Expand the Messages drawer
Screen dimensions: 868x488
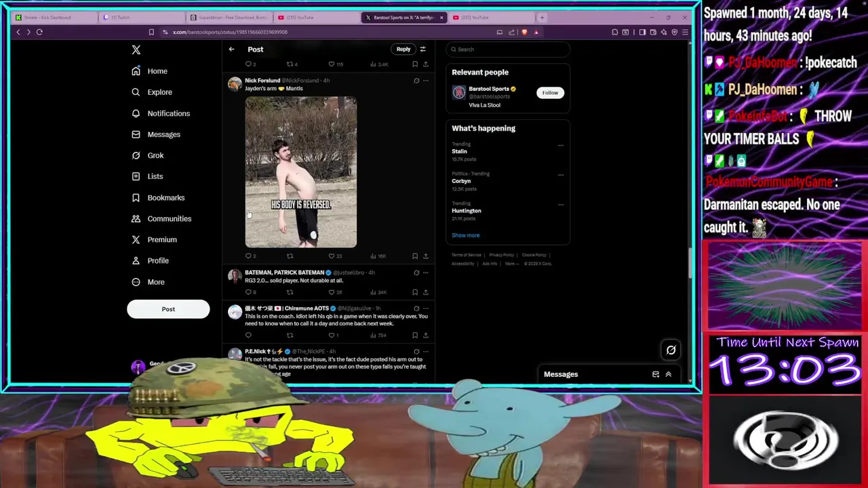(668, 374)
